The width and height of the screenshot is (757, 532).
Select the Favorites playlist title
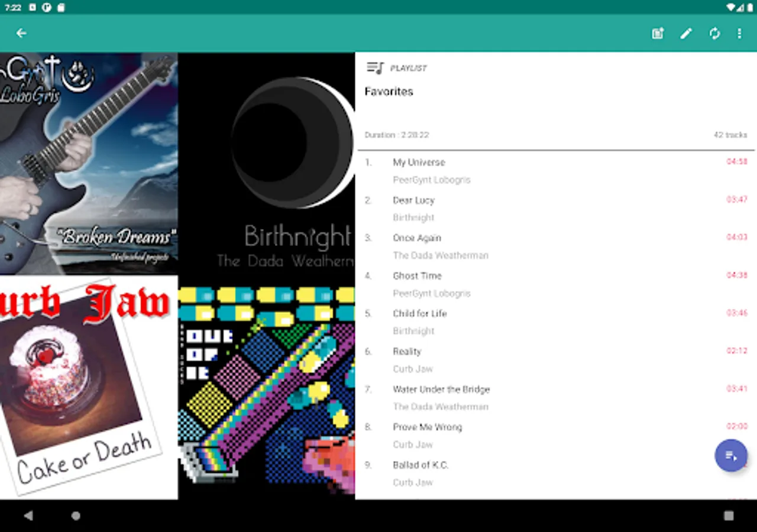pyautogui.click(x=389, y=92)
